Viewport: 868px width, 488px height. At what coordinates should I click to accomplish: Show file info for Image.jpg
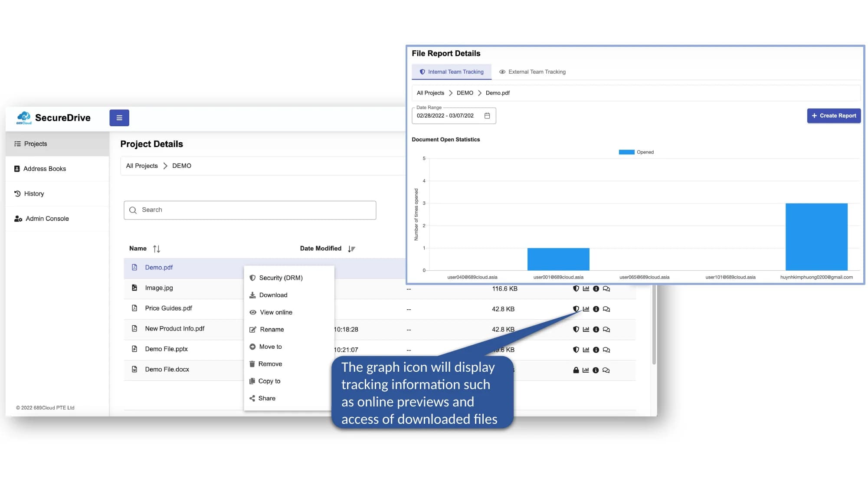click(596, 288)
